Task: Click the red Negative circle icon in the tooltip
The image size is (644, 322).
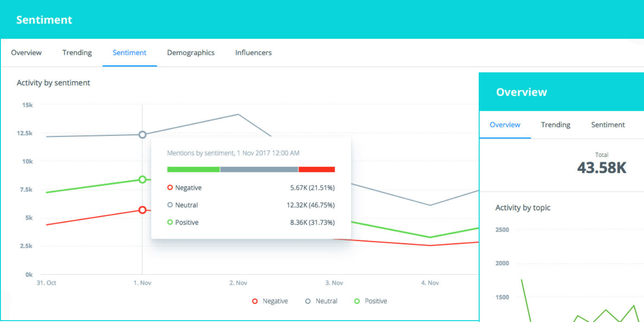Action: [x=171, y=187]
